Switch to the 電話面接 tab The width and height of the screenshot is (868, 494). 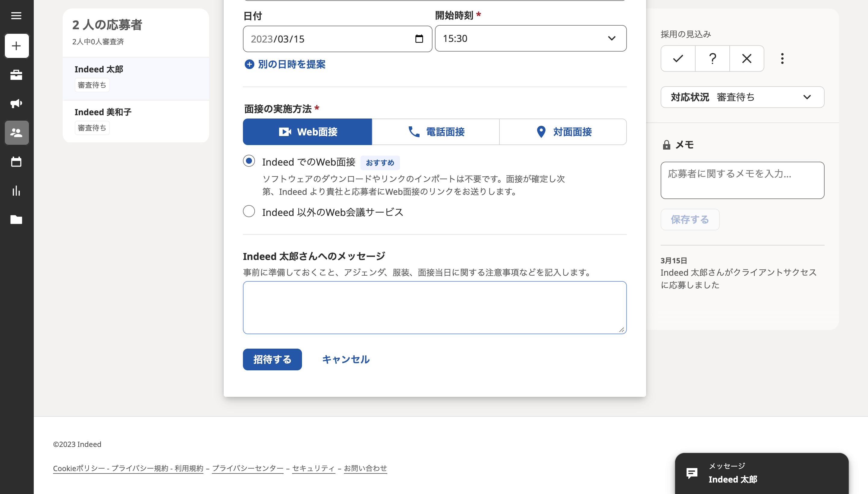tap(436, 131)
